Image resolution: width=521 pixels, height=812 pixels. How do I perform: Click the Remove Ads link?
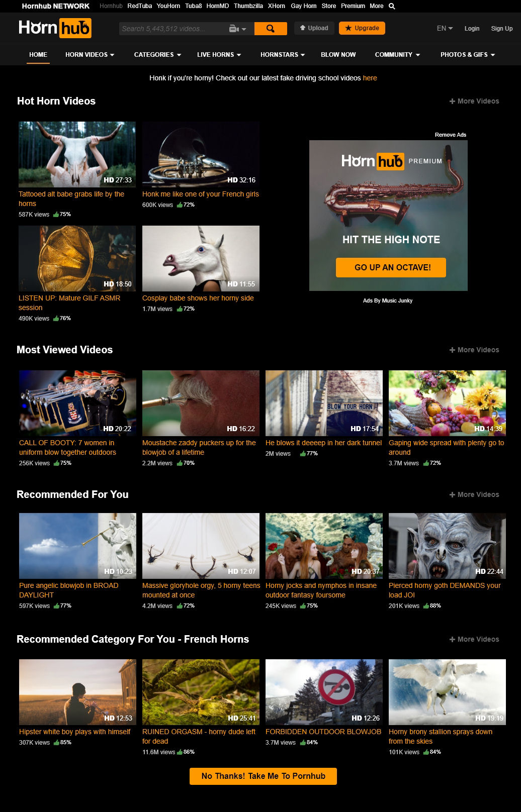coord(451,135)
